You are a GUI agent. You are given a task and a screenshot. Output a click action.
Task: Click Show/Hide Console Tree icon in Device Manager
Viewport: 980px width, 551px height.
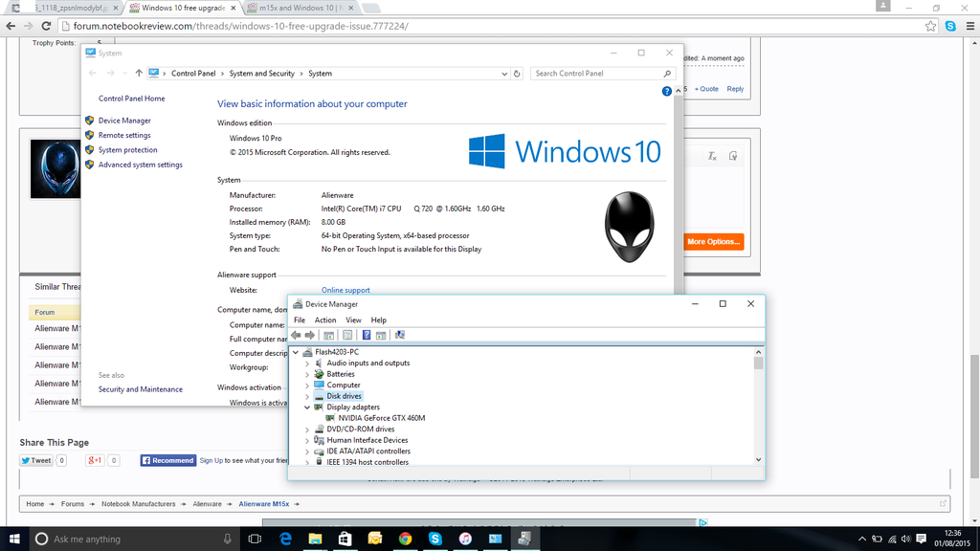(329, 336)
